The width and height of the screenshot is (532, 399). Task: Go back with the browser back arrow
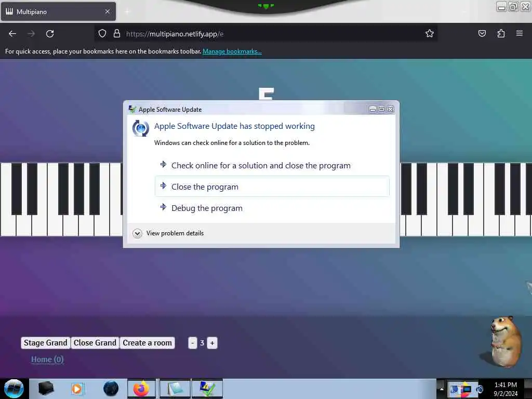tap(12, 34)
